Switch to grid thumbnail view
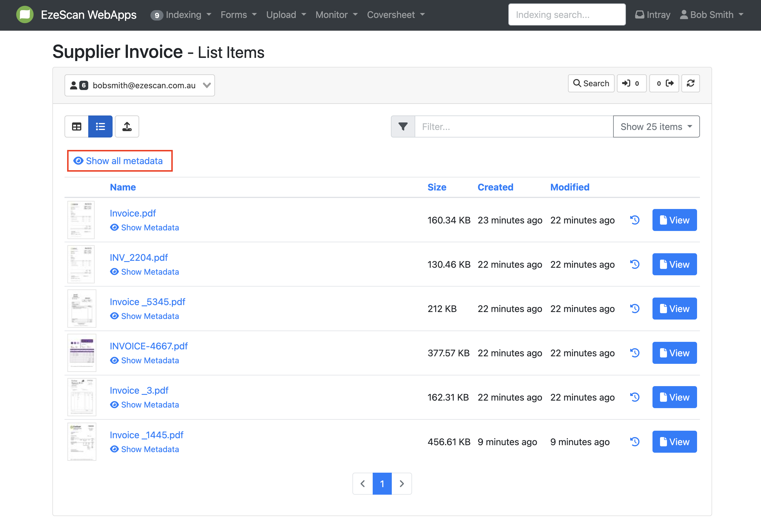761x532 pixels. [77, 126]
